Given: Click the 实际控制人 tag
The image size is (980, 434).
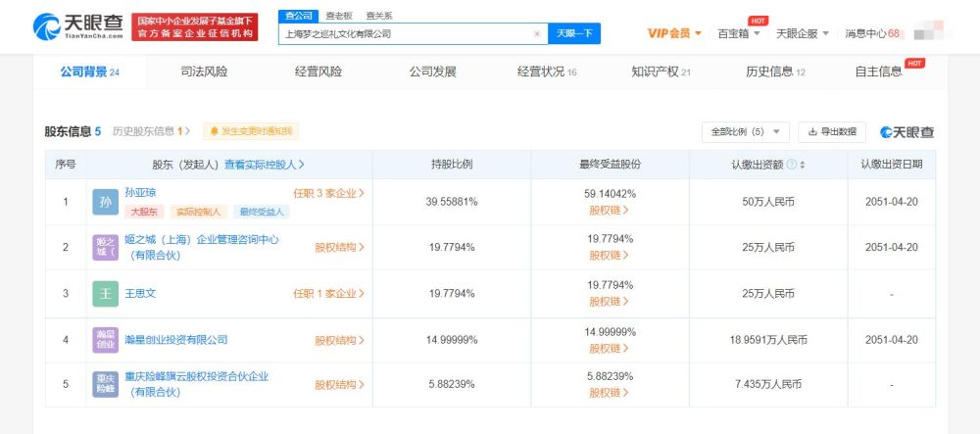Looking at the screenshot, I should coord(199,212).
